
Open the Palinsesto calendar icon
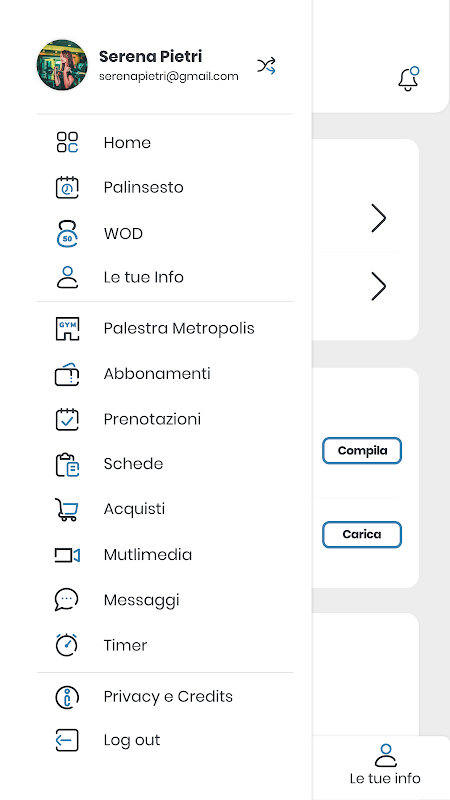point(67,187)
